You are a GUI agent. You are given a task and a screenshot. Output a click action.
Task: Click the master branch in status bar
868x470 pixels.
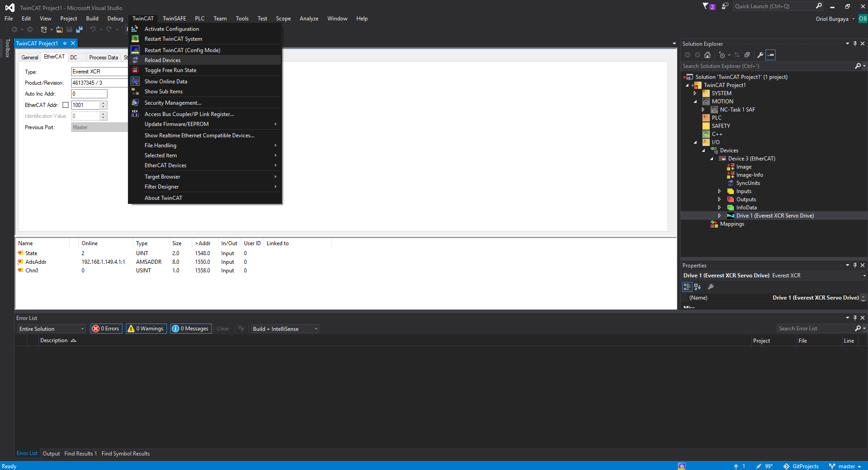[x=846, y=466]
